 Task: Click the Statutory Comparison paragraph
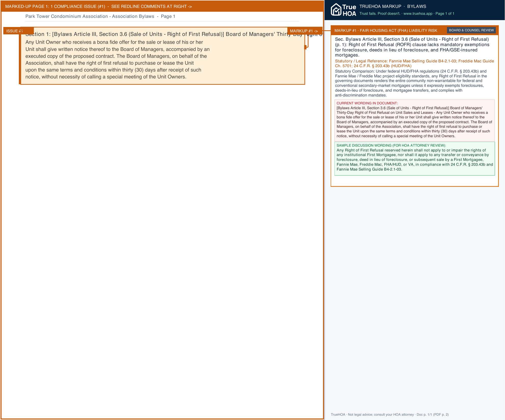pyautogui.click(x=411, y=83)
